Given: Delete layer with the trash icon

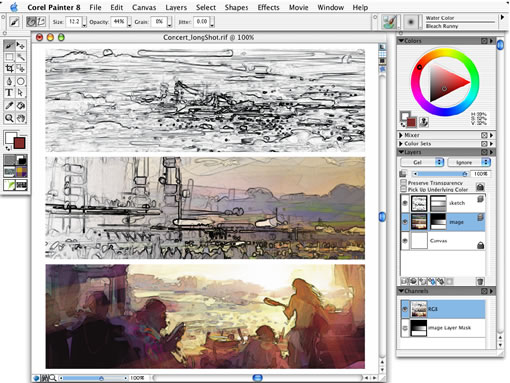Looking at the screenshot, I should [x=480, y=281].
